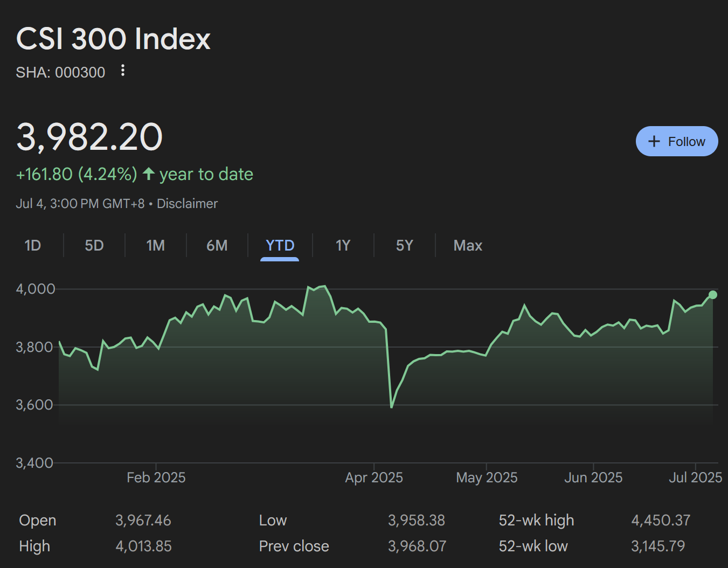Click the 3,600 y-axis label
Image resolution: width=728 pixels, height=568 pixels.
tap(34, 405)
